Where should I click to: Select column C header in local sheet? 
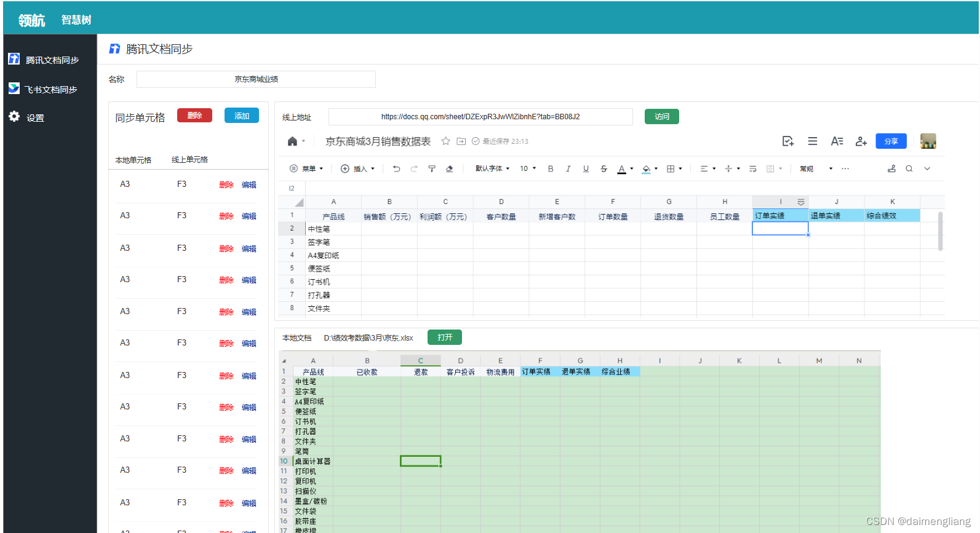point(420,361)
